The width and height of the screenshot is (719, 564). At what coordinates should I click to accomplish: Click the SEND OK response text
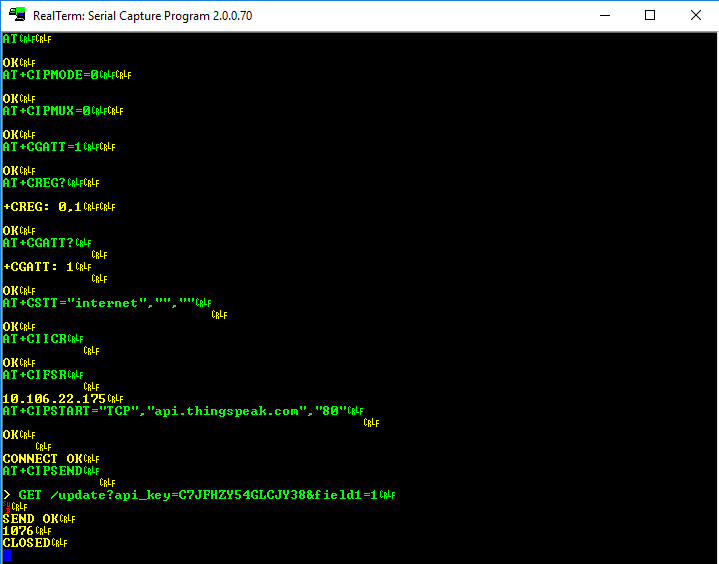(30, 519)
